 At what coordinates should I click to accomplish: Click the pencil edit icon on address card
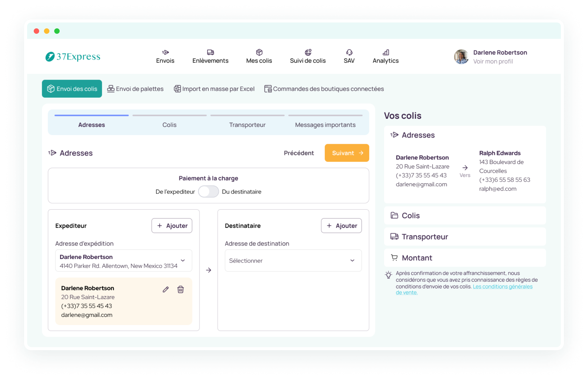tap(165, 289)
